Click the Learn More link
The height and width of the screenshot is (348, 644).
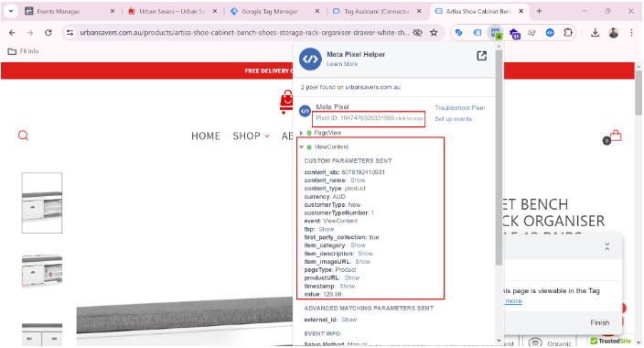coord(342,64)
